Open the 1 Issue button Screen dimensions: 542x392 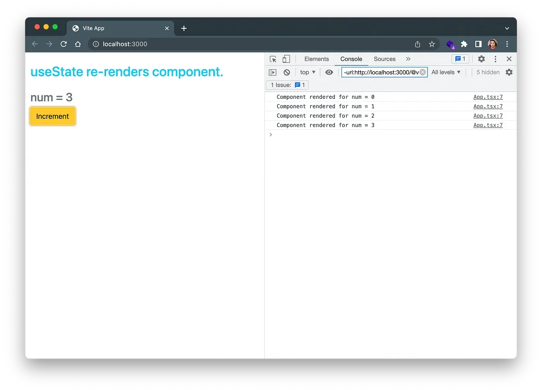click(287, 85)
